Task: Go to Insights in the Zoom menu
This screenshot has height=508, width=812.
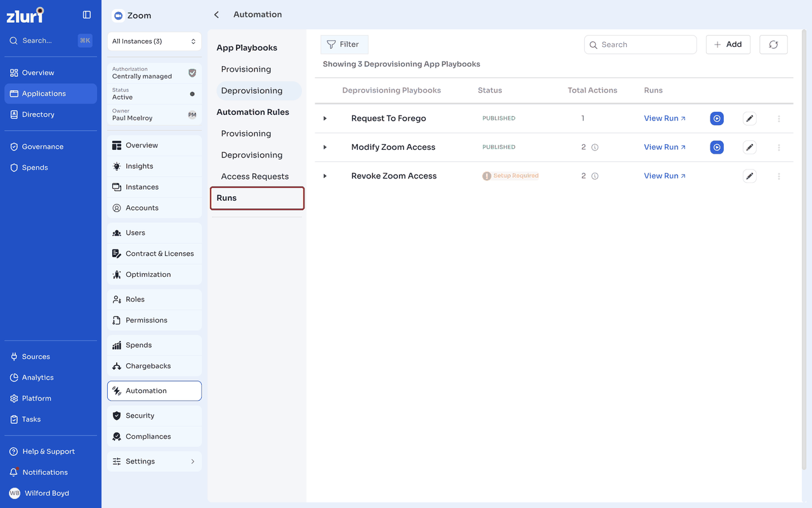Action: 154,166
